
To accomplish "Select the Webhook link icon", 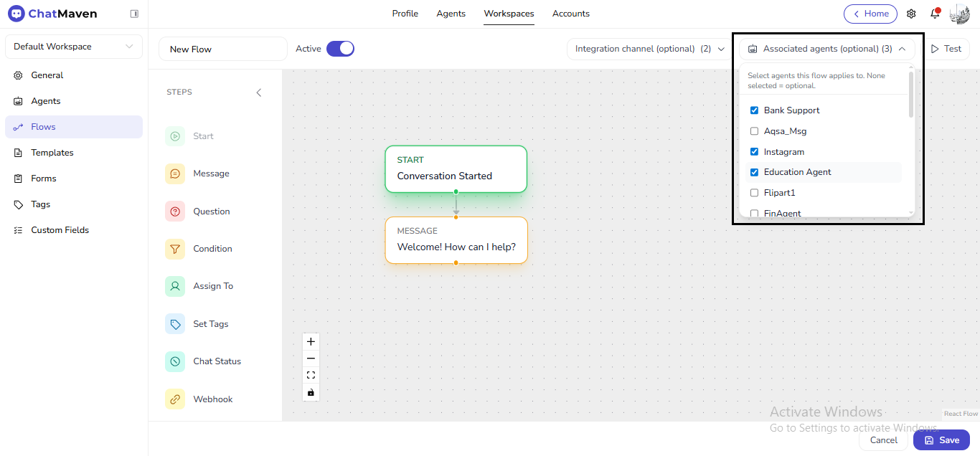I will (174, 399).
